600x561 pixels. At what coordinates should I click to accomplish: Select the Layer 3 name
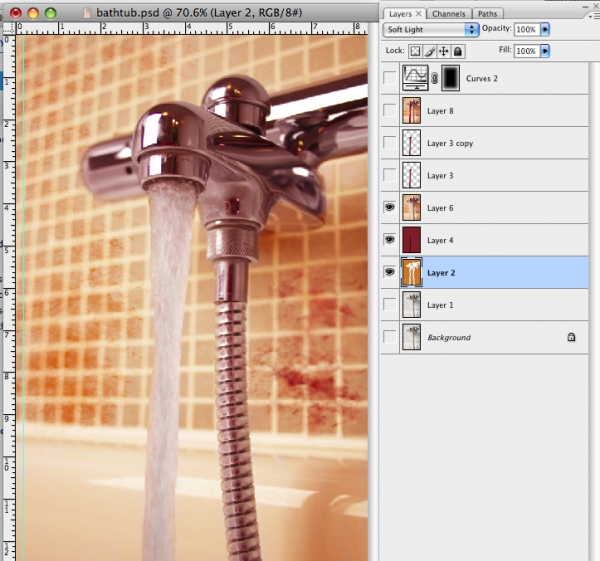(x=440, y=176)
